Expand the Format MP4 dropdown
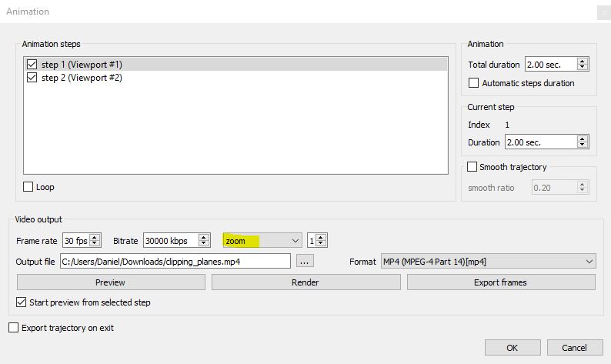 (x=488, y=262)
